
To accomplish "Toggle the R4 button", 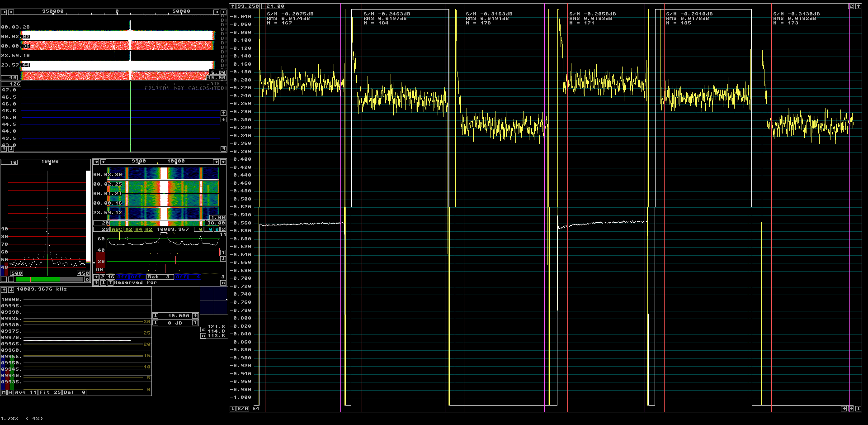I will (139, 229).
